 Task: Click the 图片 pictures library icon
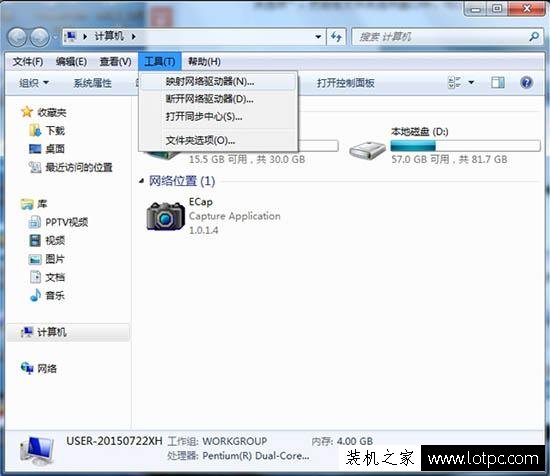point(35,259)
